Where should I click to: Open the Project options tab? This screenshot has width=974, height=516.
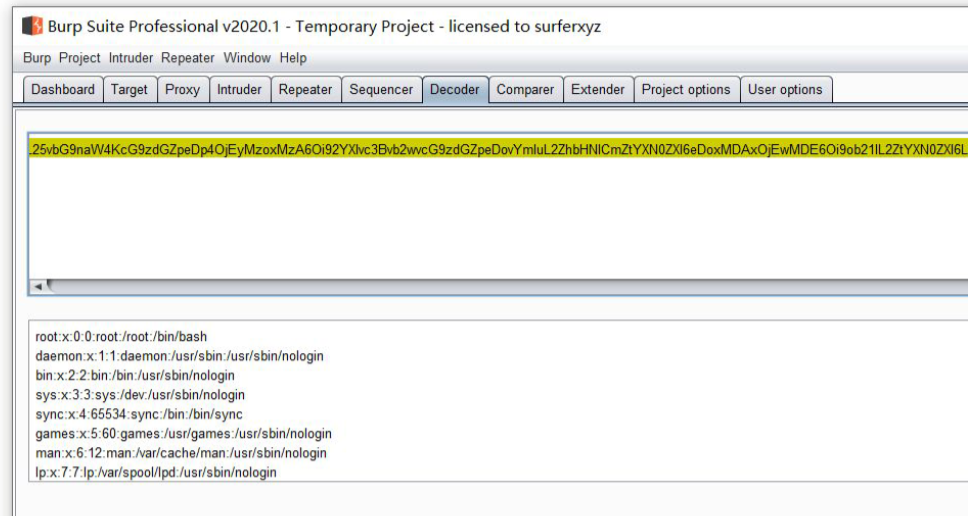pyautogui.click(x=686, y=89)
